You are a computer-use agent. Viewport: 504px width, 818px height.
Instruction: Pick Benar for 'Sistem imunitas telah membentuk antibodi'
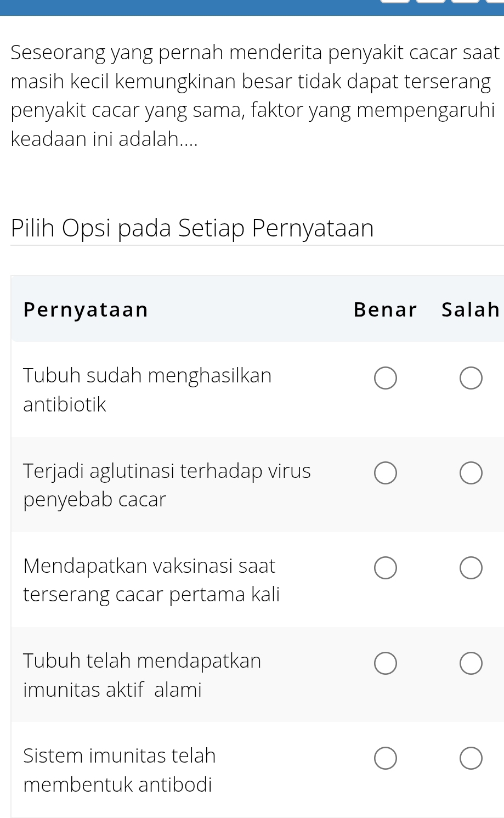coord(385,758)
